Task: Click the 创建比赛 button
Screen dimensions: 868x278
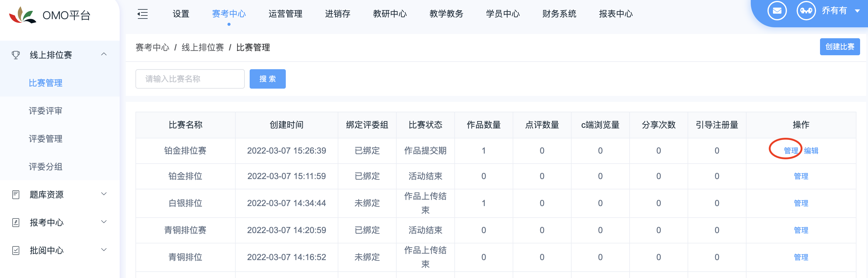Action: click(840, 47)
